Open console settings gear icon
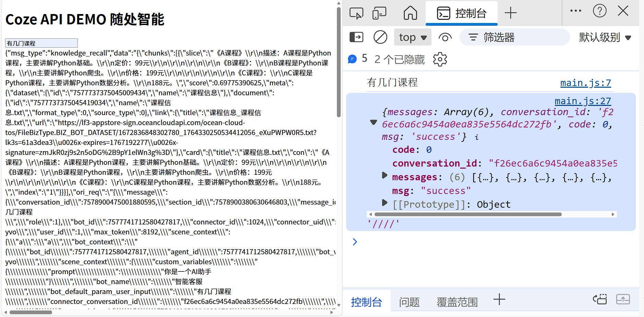 (x=440, y=59)
